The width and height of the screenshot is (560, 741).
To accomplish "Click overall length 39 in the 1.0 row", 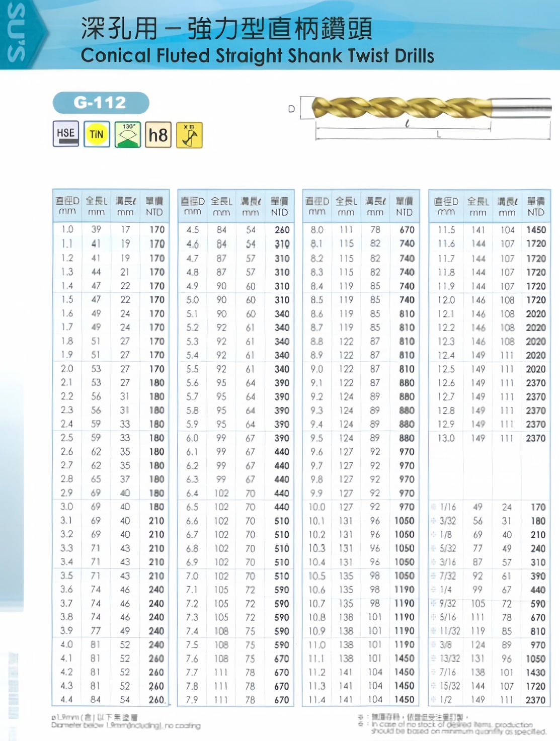I will [96, 229].
